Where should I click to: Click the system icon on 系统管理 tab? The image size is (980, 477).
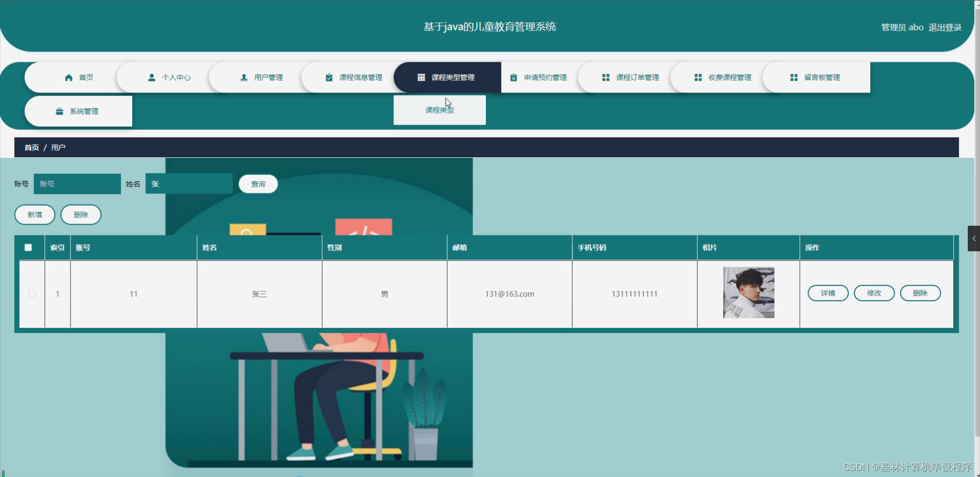point(59,111)
